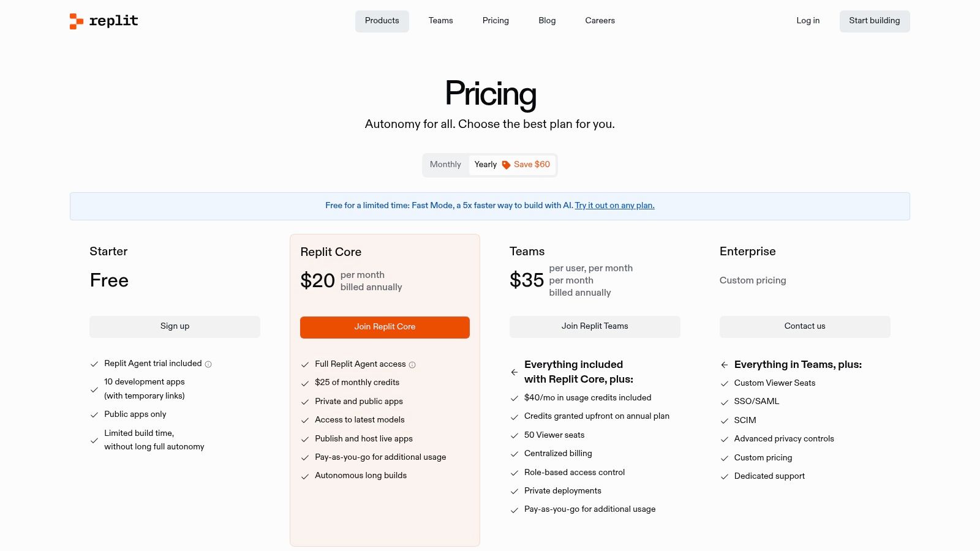The width and height of the screenshot is (980, 551).
Task: Click the Replit logo icon
Action: (77, 21)
